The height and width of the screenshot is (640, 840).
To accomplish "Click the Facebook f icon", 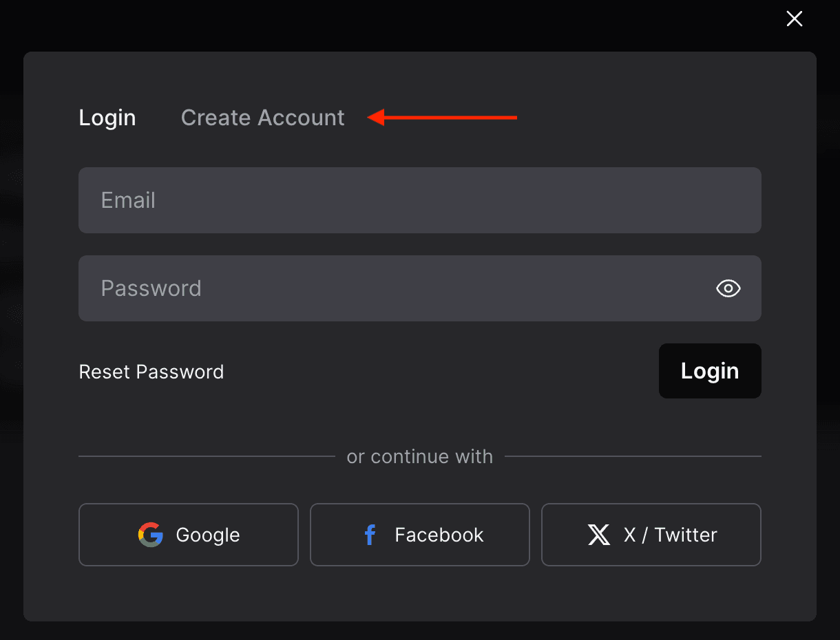I will click(x=370, y=534).
